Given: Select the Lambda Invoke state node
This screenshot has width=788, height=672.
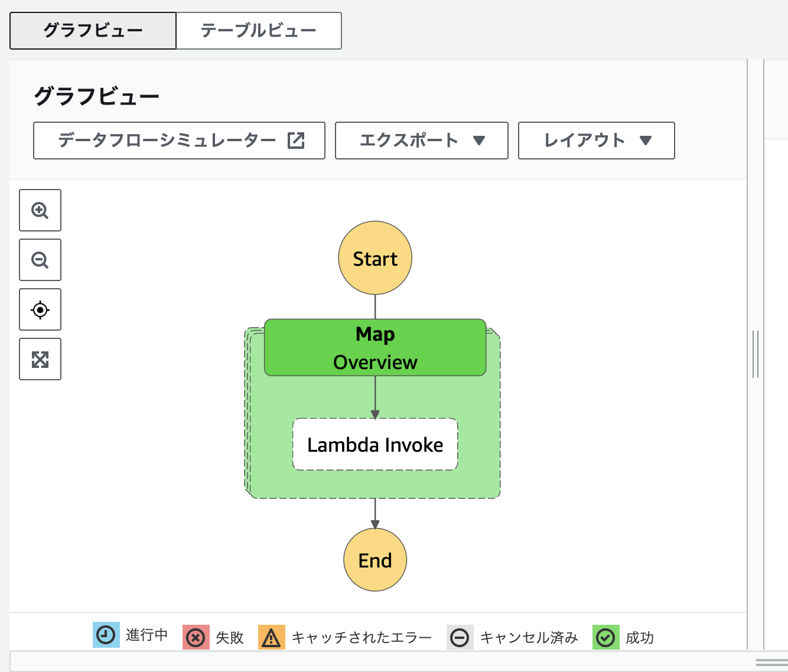Looking at the screenshot, I should click(375, 444).
